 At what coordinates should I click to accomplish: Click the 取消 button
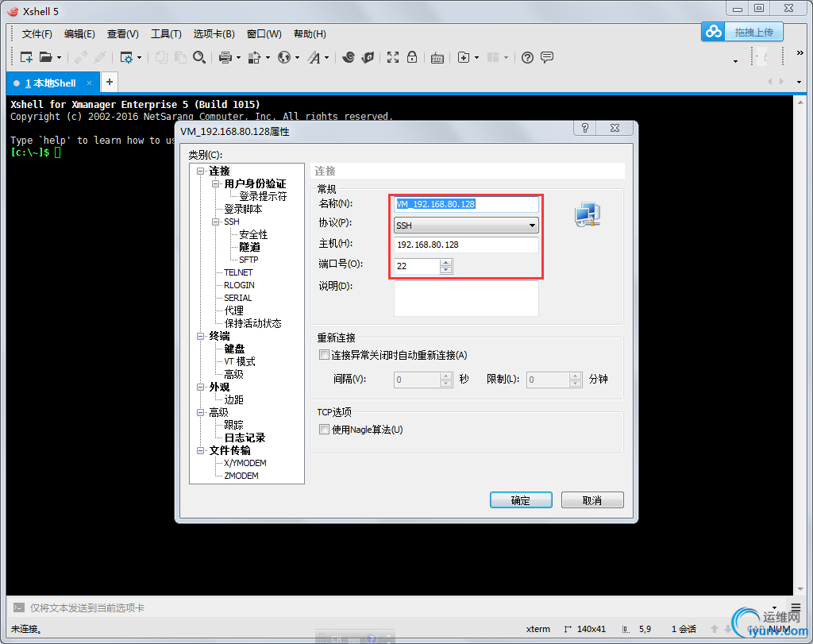592,499
